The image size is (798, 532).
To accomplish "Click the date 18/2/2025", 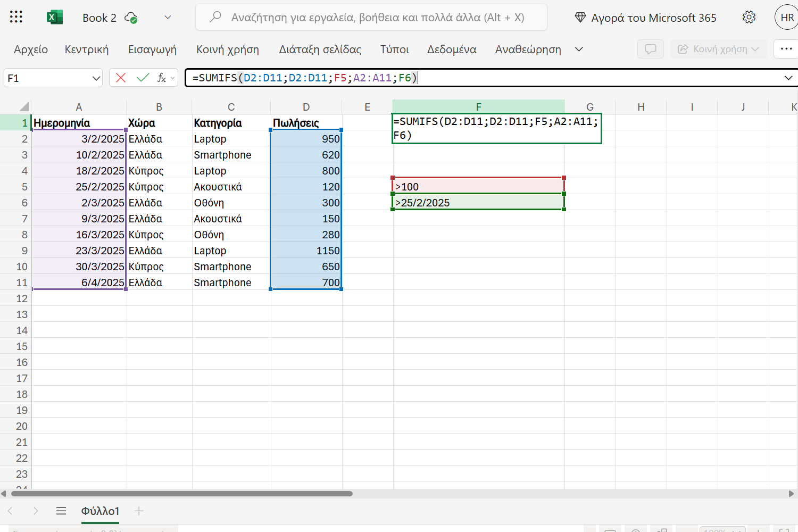I will click(79, 171).
